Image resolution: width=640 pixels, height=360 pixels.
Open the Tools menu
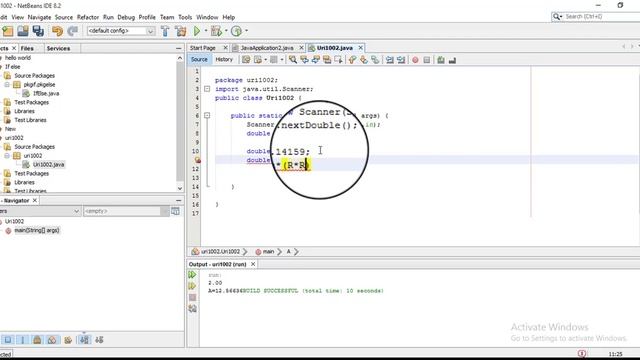pos(185,17)
